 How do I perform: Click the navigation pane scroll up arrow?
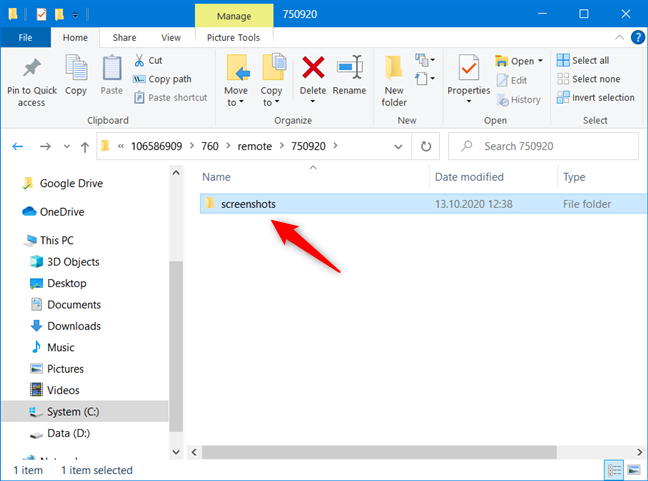coord(176,173)
